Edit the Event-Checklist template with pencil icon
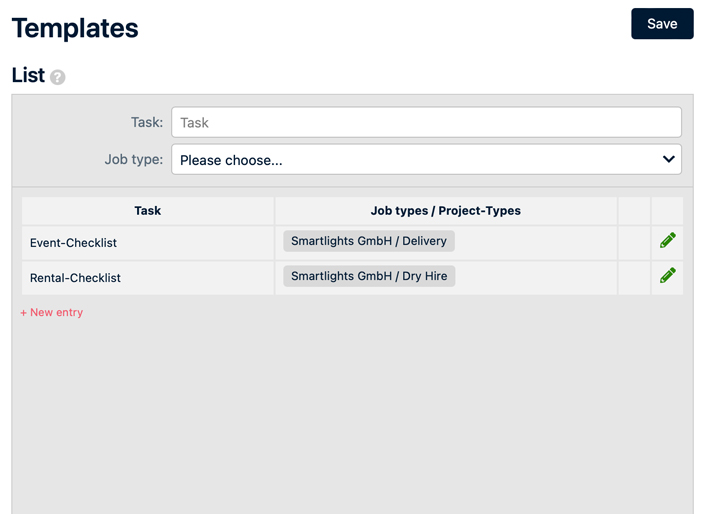Viewport: 704px width, 514px height. [x=667, y=240]
